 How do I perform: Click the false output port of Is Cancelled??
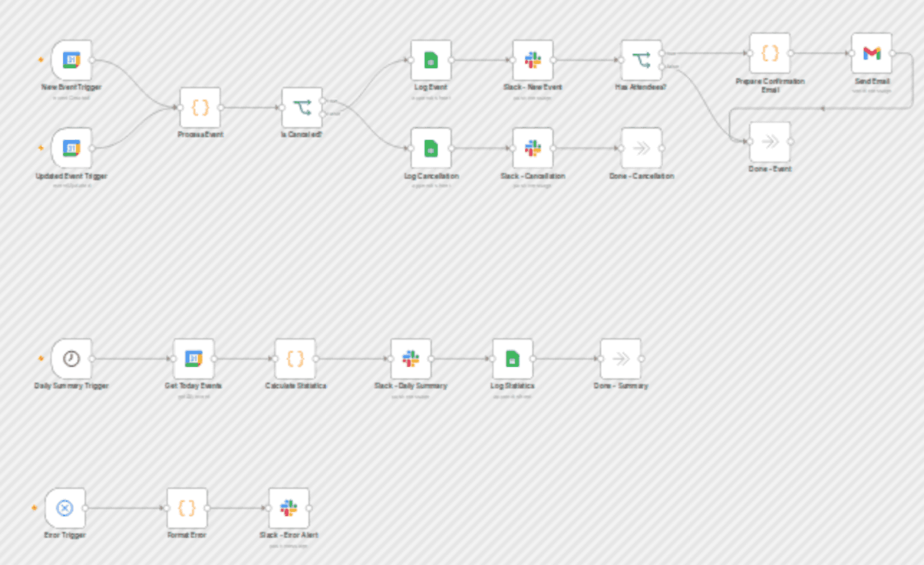324,114
